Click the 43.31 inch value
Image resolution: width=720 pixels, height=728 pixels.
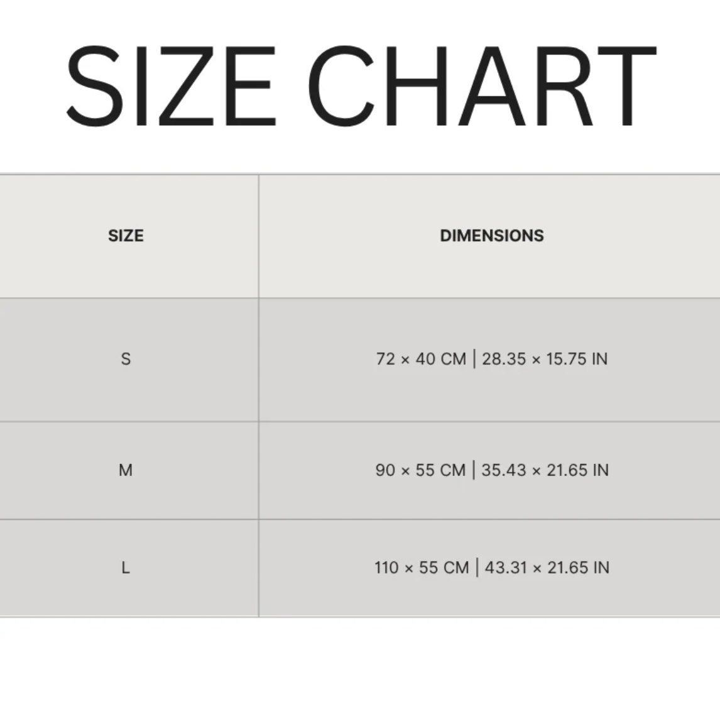click(x=506, y=568)
